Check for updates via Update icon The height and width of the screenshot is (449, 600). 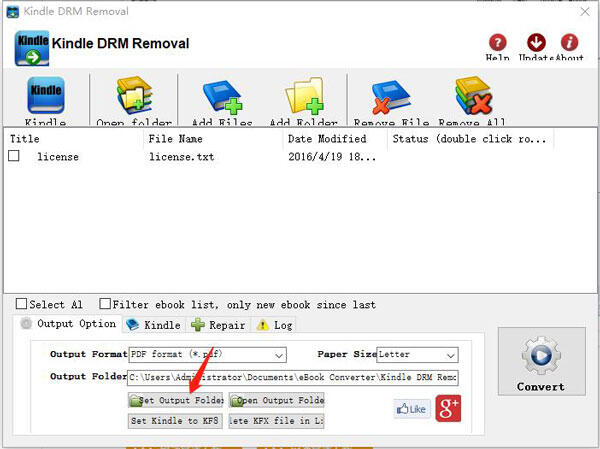[536, 43]
